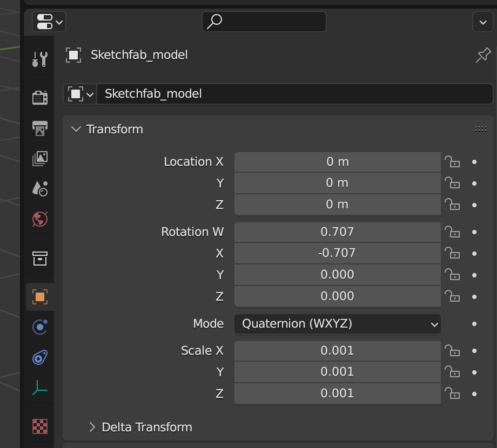The image size is (497, 448).
Task: Open the Output properties tab
Action: tap(40, 128)
